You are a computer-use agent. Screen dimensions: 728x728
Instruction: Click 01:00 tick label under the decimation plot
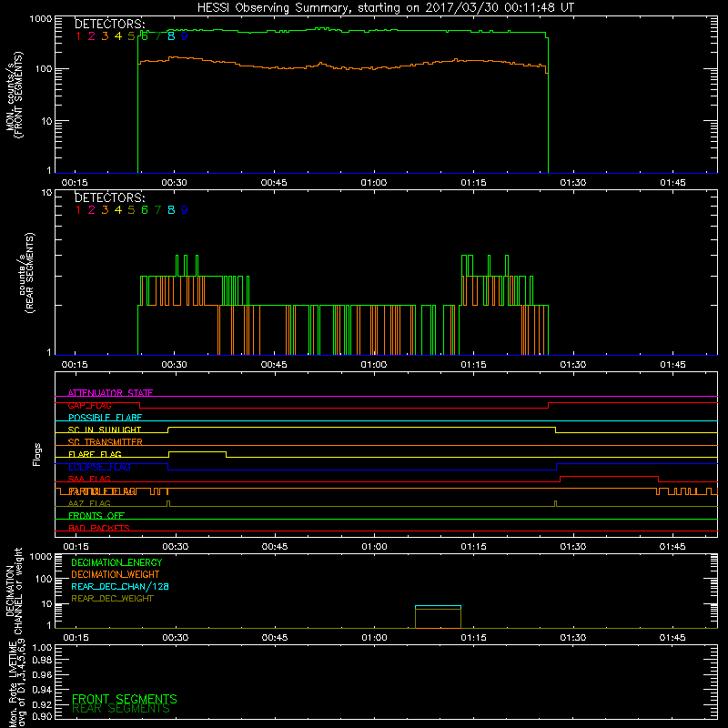point(374,638)
